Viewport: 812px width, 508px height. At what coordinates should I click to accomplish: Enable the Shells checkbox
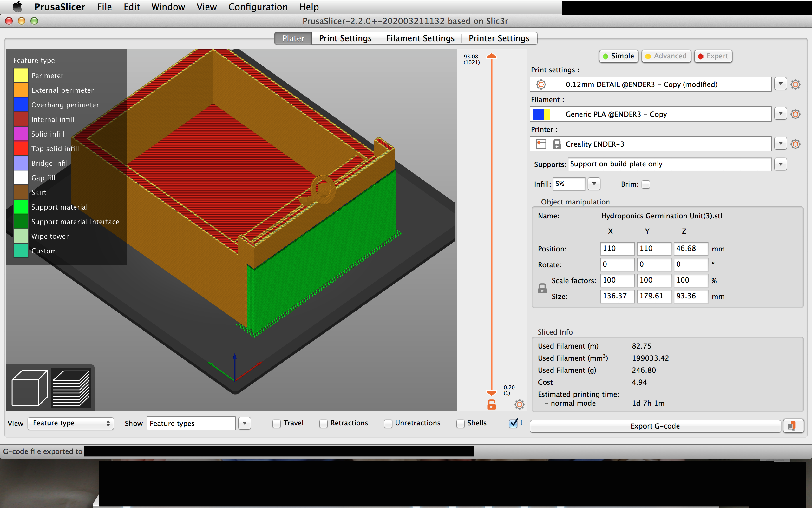460,424
